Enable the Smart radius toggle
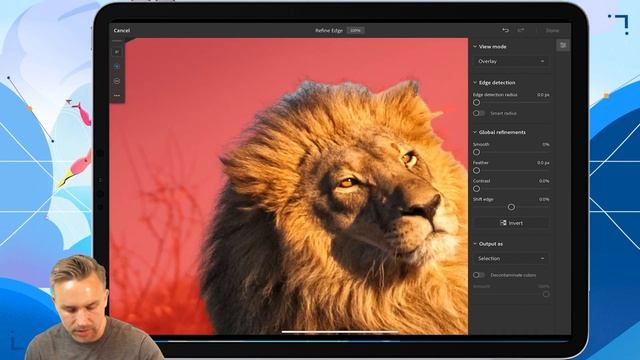This screenshot has height=360, width=640. tap(479, 113)
